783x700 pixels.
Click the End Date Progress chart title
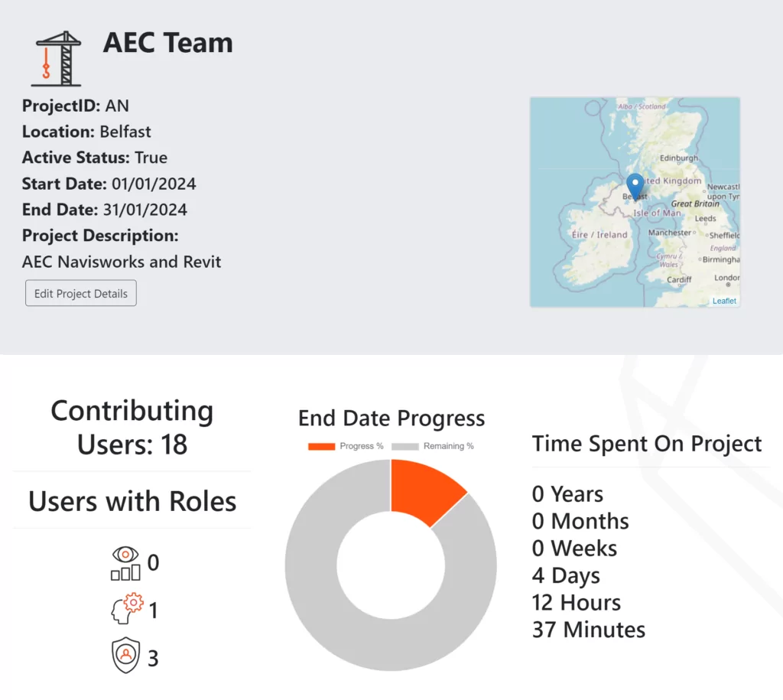(391, 418)
